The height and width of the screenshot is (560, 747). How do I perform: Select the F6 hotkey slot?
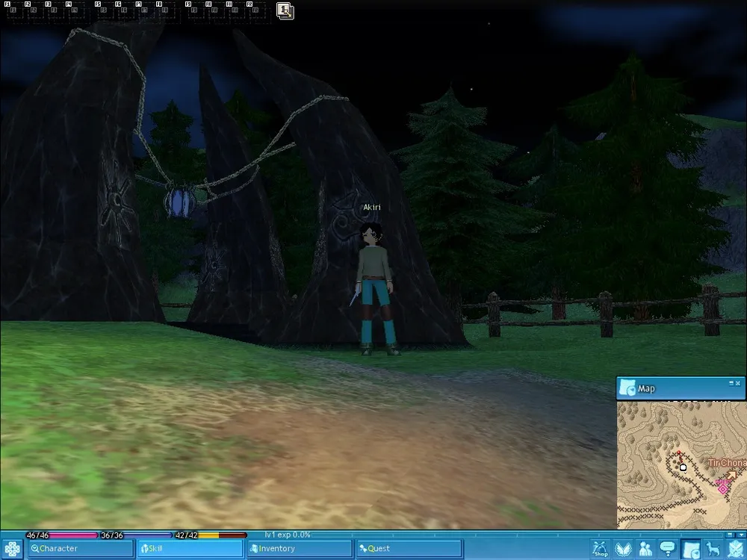pyautogui.click(x=125, y=10)
